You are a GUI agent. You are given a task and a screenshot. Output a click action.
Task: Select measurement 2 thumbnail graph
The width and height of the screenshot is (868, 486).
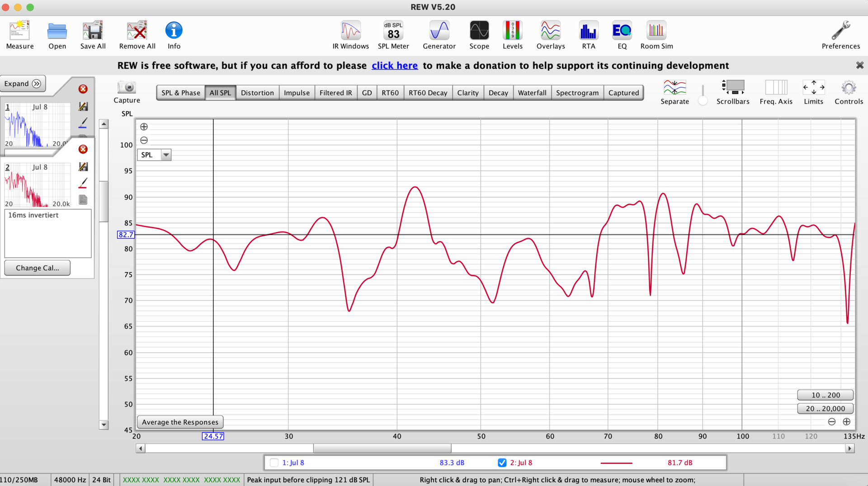(38, 185)
